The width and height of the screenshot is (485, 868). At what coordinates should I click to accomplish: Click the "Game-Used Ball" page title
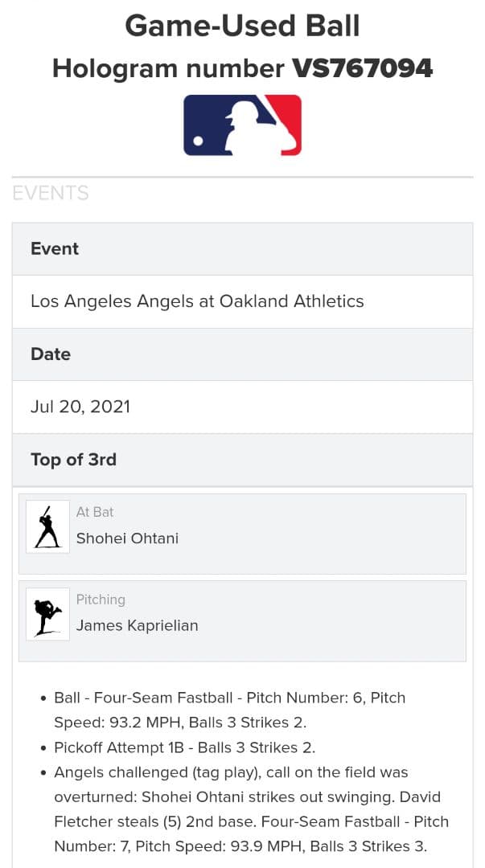pos(242,26)
